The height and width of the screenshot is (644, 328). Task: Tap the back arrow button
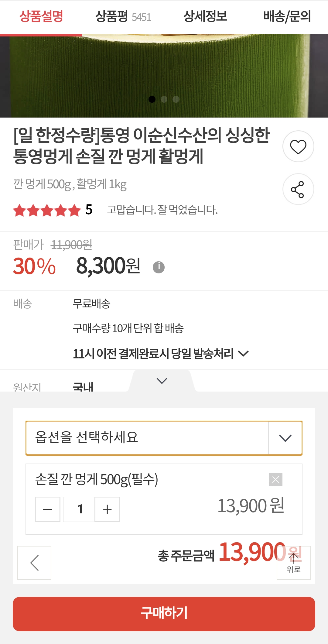point(34,563)
